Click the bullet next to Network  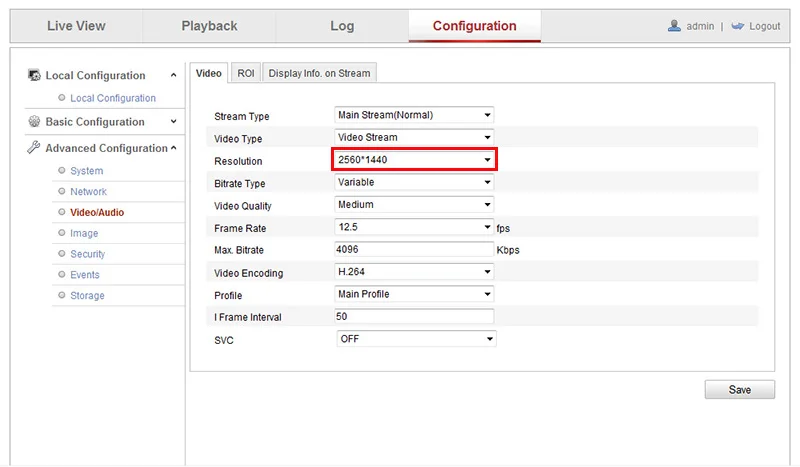(x=62, y=191)
